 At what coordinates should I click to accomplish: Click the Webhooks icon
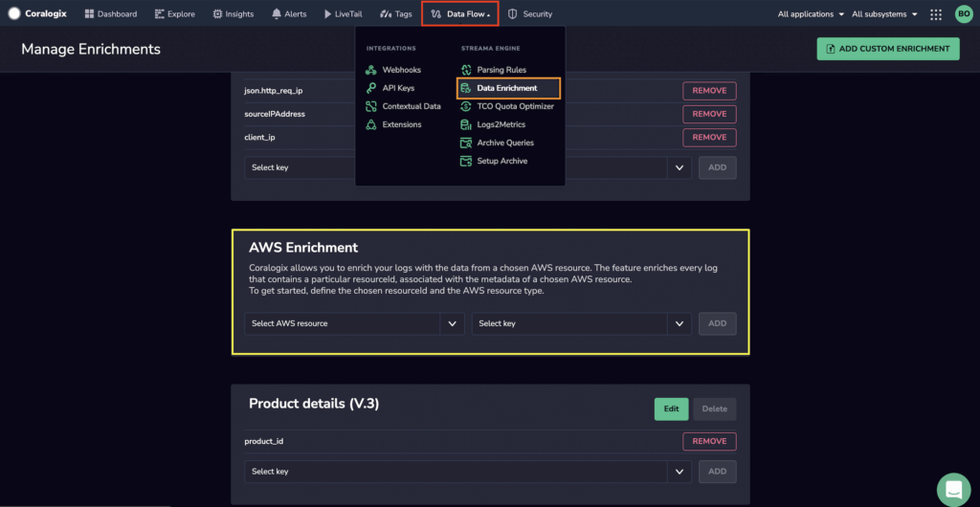[x=370, y=70]
